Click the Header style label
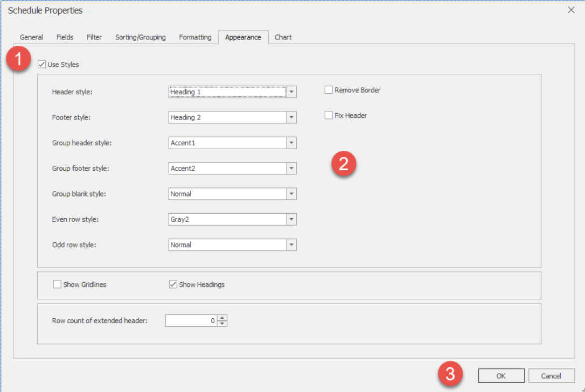The height and width of the screenshot is (392, 585). pyautogui.click(x=72, y=92)
